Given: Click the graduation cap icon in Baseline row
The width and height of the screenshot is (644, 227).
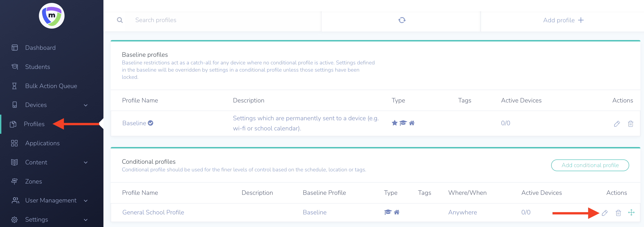Looking at the screenshot, I should 403,123.
